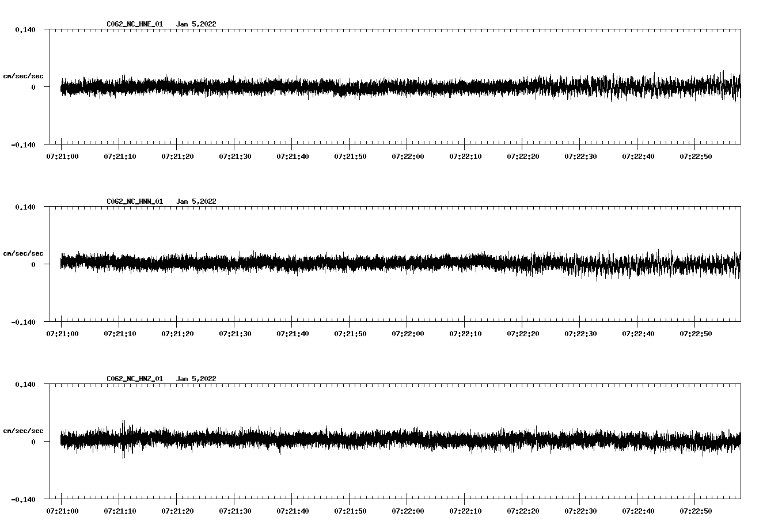Pick 07:22:50 tick label under HNN trace
This screenshot has height=532, width=782.
coord(696,333)
